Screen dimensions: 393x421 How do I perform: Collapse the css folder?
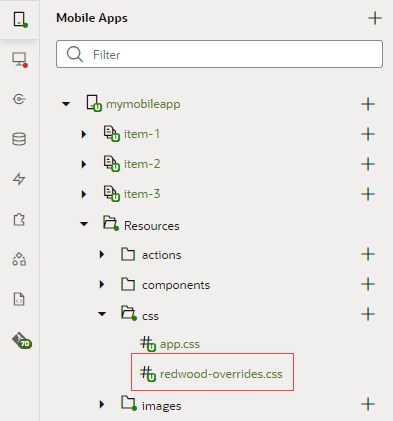pyautogui.click(x=102, y=314)
